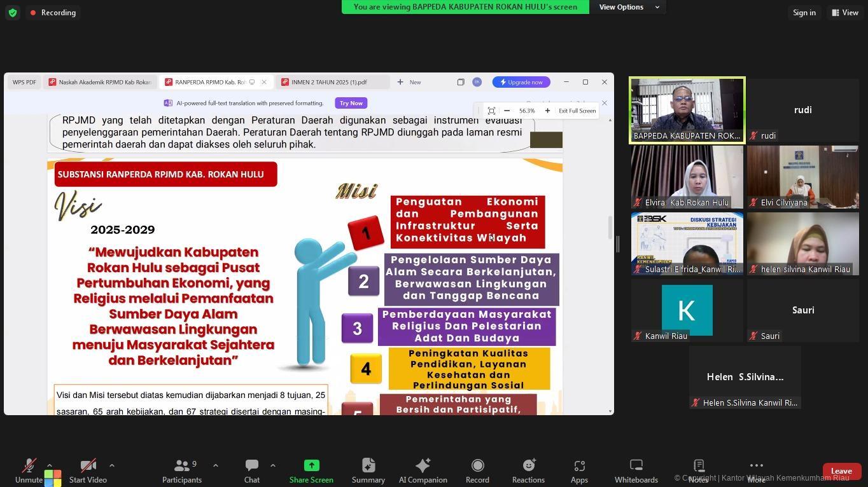Open the Participants list panel
This screenshot has height=487, width=868.
pos(181,466)
